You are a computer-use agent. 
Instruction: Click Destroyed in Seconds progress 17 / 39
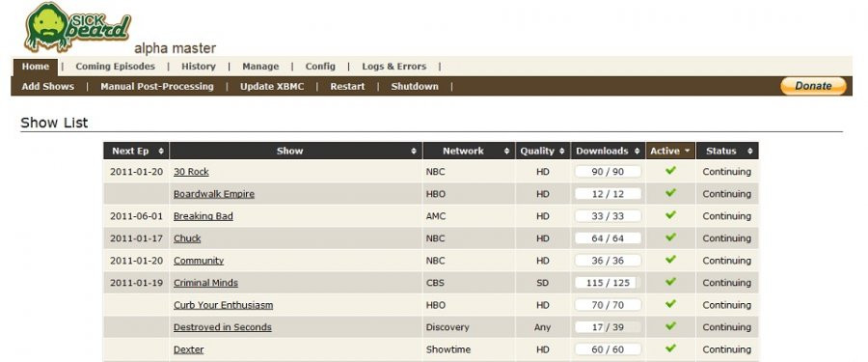608,327
